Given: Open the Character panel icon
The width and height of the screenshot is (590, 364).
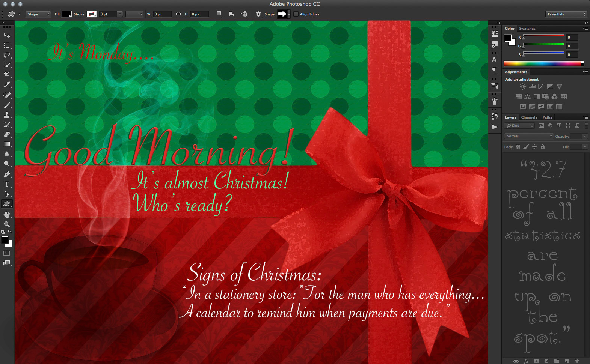Looking at the screenshot, I should [x=495, y=60].
